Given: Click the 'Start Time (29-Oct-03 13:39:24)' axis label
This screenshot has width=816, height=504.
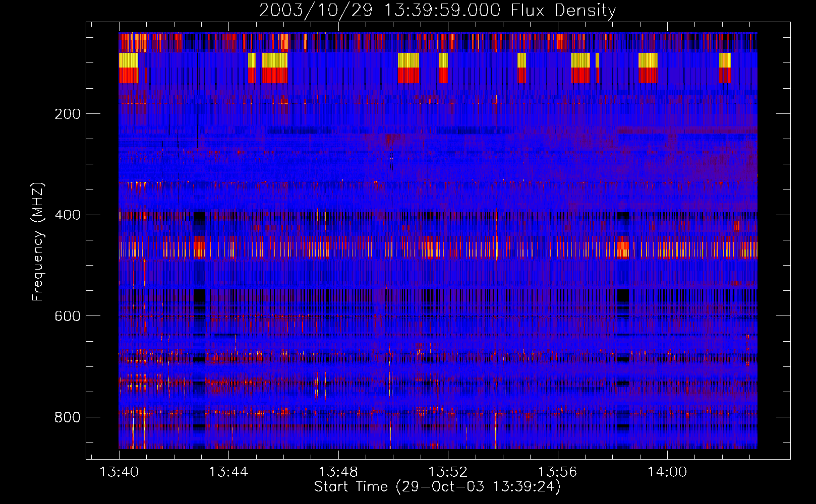Looking at the screenshot, I should pos(437,487).
